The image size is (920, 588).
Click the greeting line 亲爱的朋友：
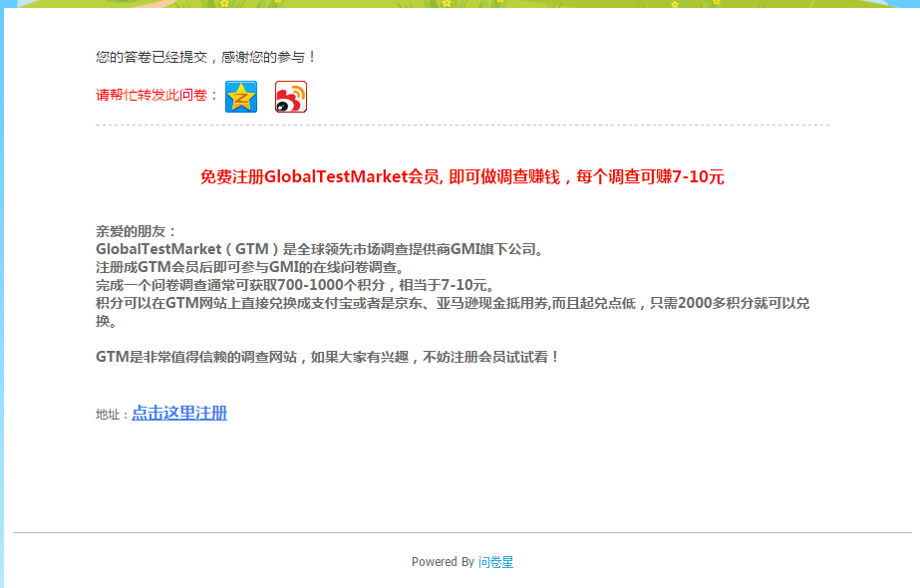136,231
